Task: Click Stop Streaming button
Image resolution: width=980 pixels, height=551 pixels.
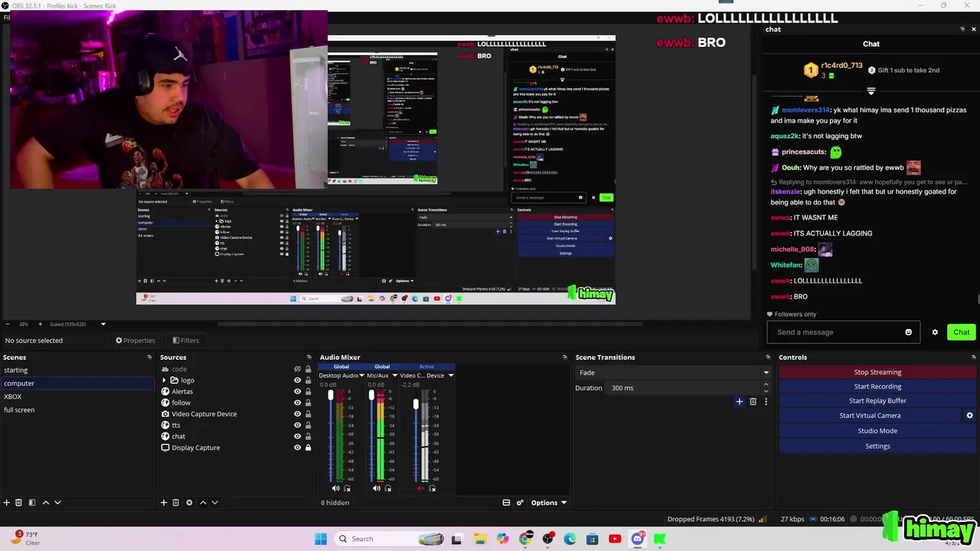Action: pyautogui.click(x=877, y=372)
